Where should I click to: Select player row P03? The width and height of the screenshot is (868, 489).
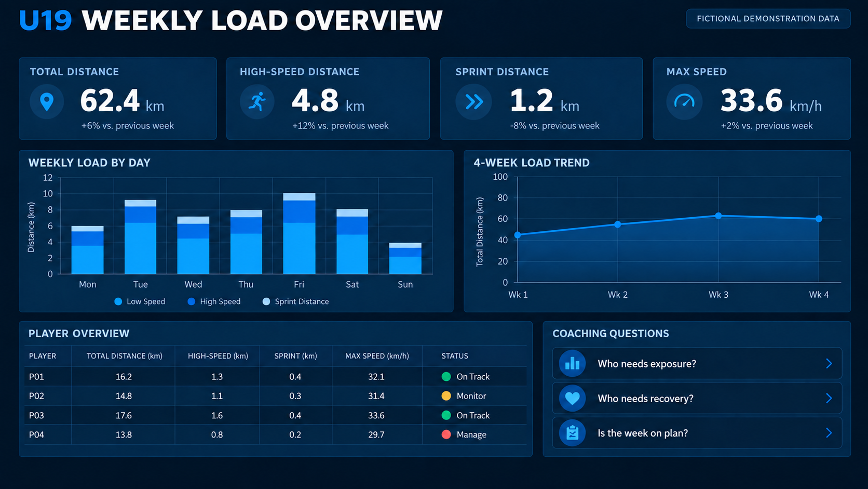click(x=276, y=415)
